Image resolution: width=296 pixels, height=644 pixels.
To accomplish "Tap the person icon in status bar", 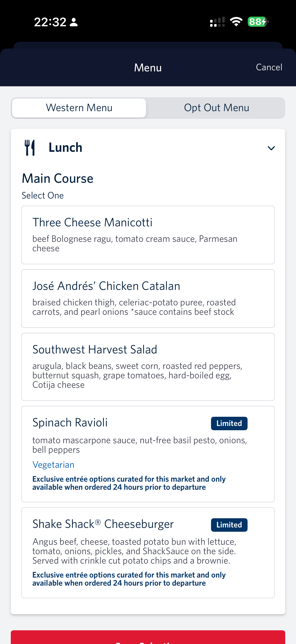I will point(74,22).
